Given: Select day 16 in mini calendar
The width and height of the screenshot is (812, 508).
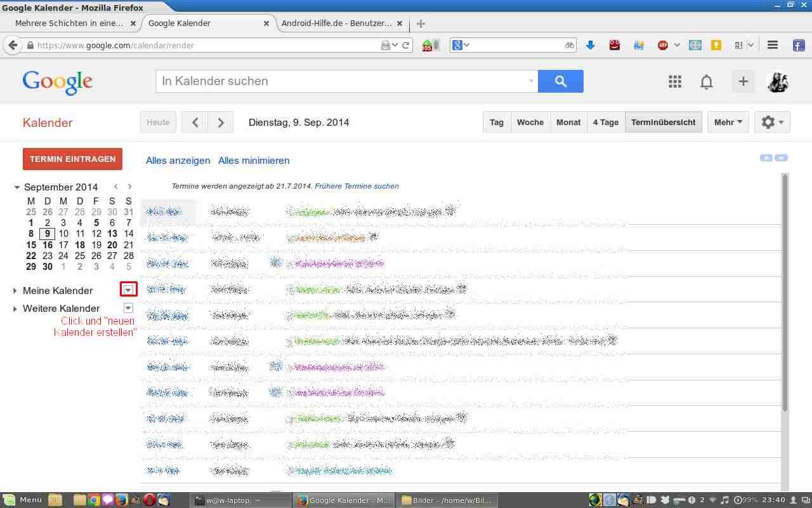Looking at the screenshot, I should coord(48,244).
